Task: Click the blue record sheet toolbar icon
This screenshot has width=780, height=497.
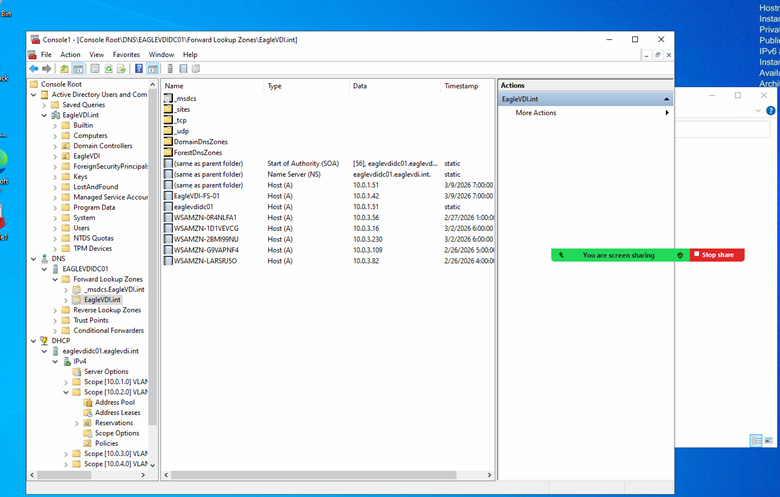Action: (x=183, y=69)
